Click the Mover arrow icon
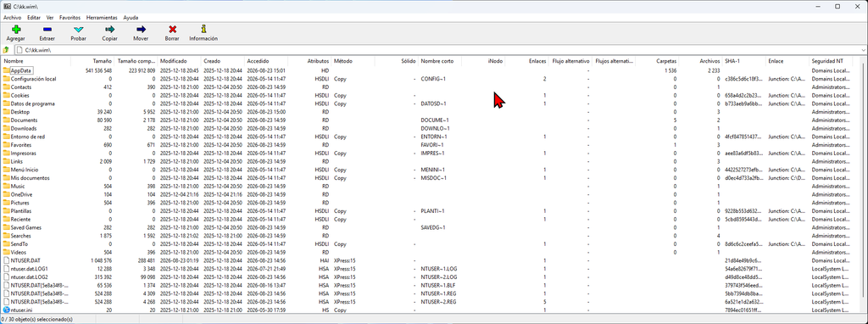This screenshot has height=324, width=868. coord(142,30)
